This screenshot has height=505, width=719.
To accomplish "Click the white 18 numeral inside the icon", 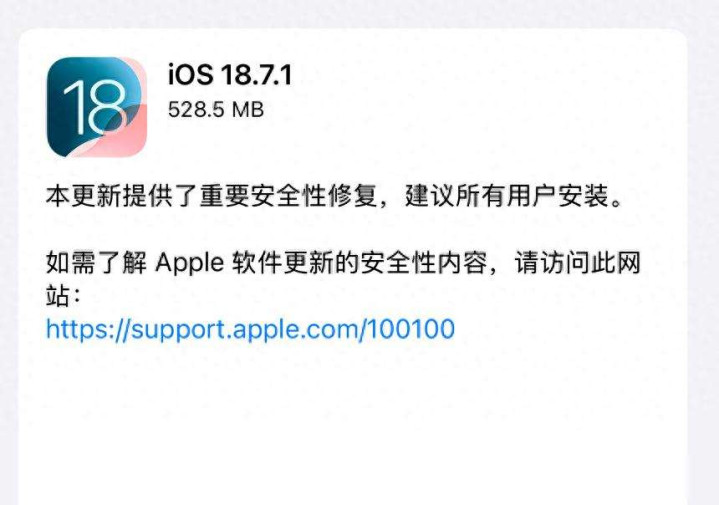I will click(94, 109).
